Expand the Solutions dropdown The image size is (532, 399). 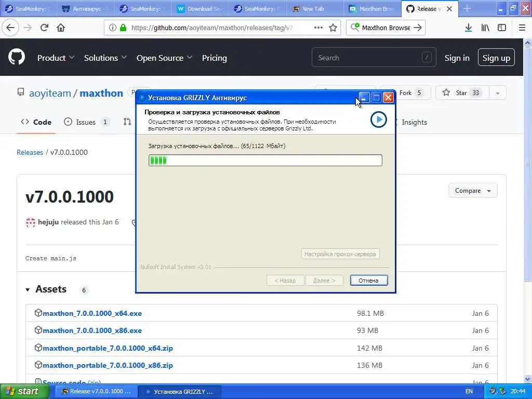coord(105,58)
